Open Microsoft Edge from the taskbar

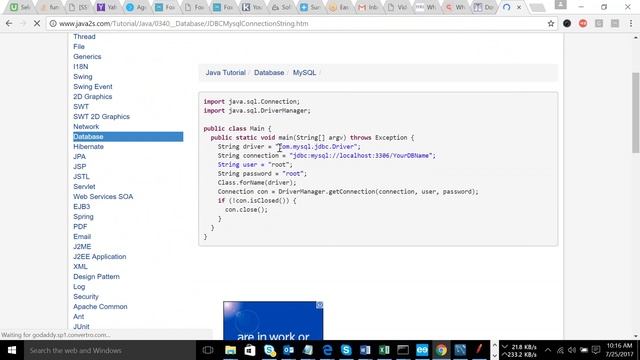(327, 350)
